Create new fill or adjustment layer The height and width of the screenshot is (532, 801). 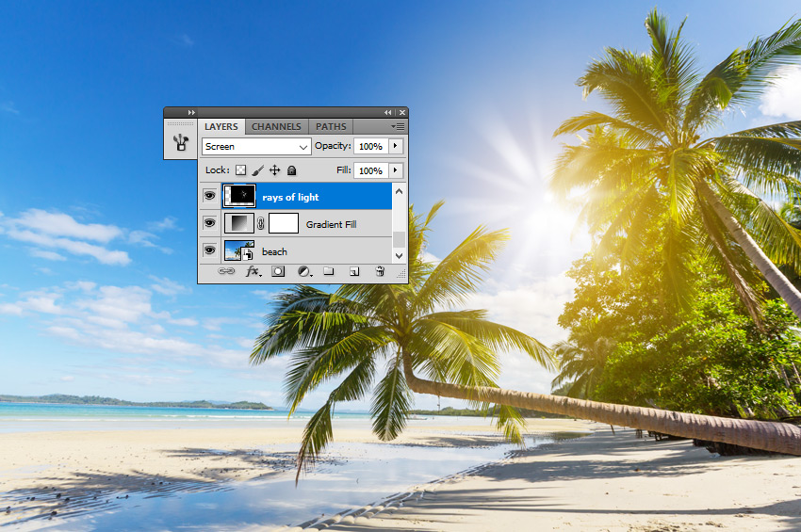click(x=303, y=271)
